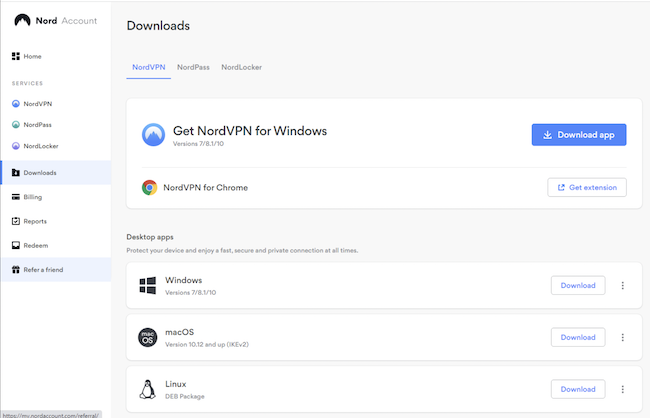The image size is (650, 418).
Task: Click the macOS logo icon
Action: [x=148, y=338]
